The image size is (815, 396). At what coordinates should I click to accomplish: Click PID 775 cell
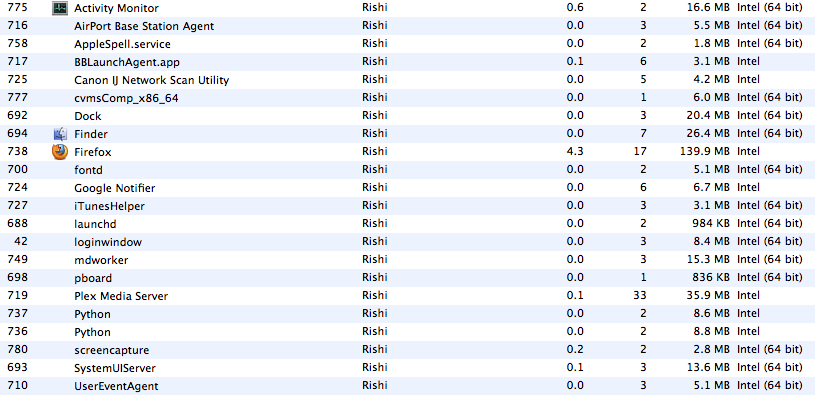[x=18, y=7]
